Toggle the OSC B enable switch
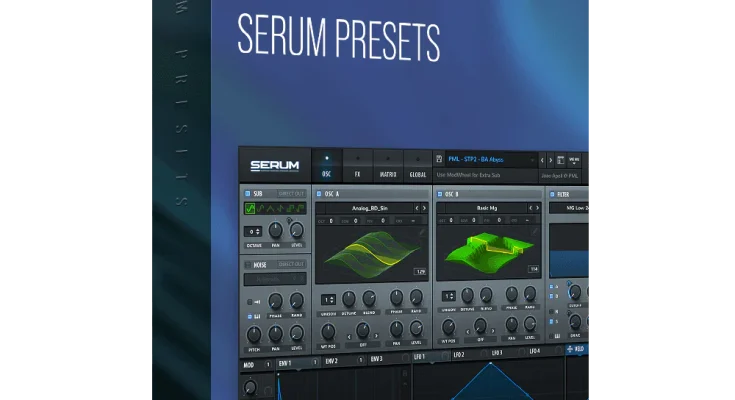Viewport: 735px width, 400px height. coord(438,193)
